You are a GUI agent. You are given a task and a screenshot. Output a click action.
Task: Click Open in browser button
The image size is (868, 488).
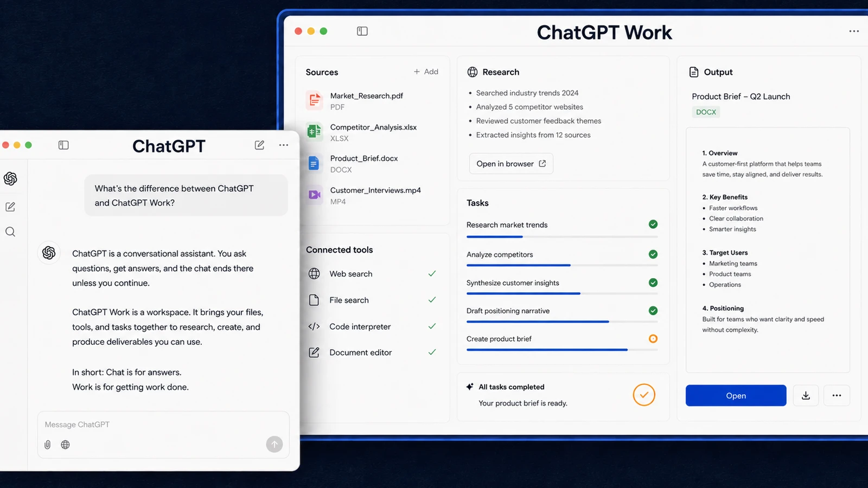[x=511, y=164]
